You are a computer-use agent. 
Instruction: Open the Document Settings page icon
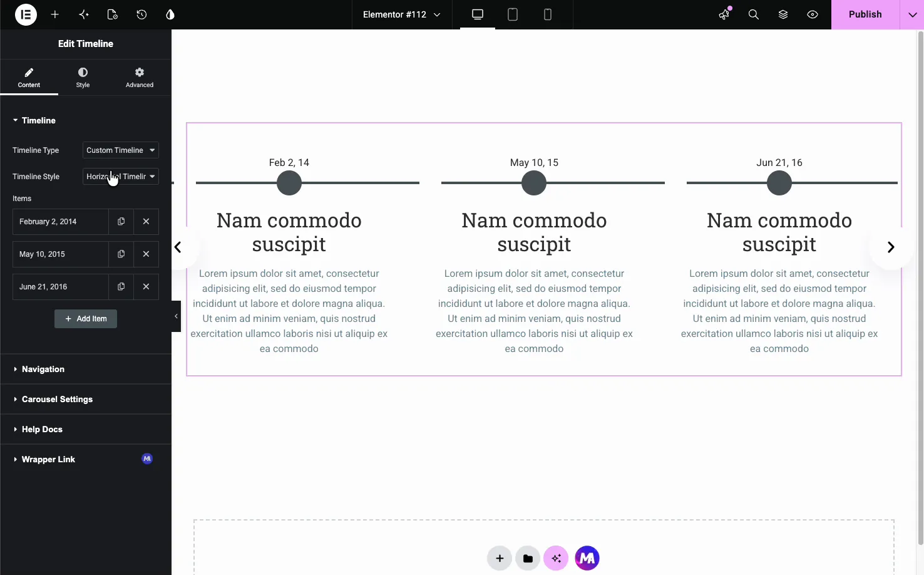pyautogui.click(x=113, y=14)
